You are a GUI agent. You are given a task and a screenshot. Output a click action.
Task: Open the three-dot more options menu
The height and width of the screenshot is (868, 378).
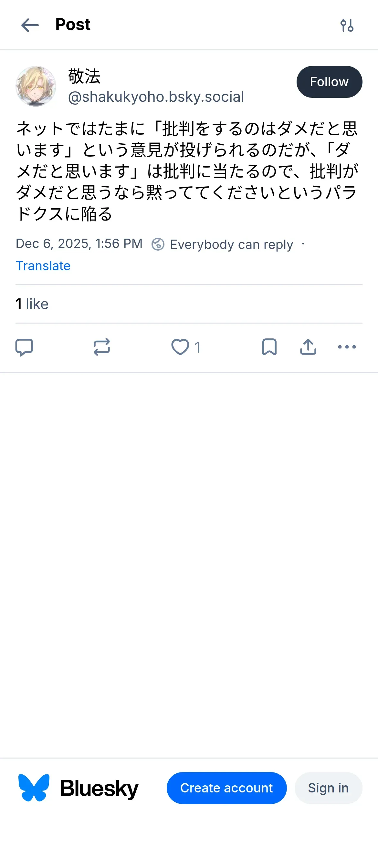click(x=347, y=347)
